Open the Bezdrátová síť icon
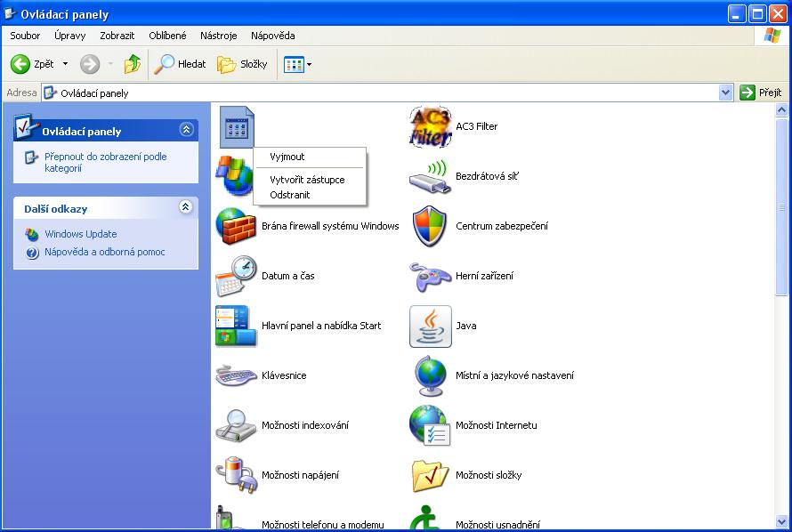This screenshot has width=792, height=532. coord(431,177)
